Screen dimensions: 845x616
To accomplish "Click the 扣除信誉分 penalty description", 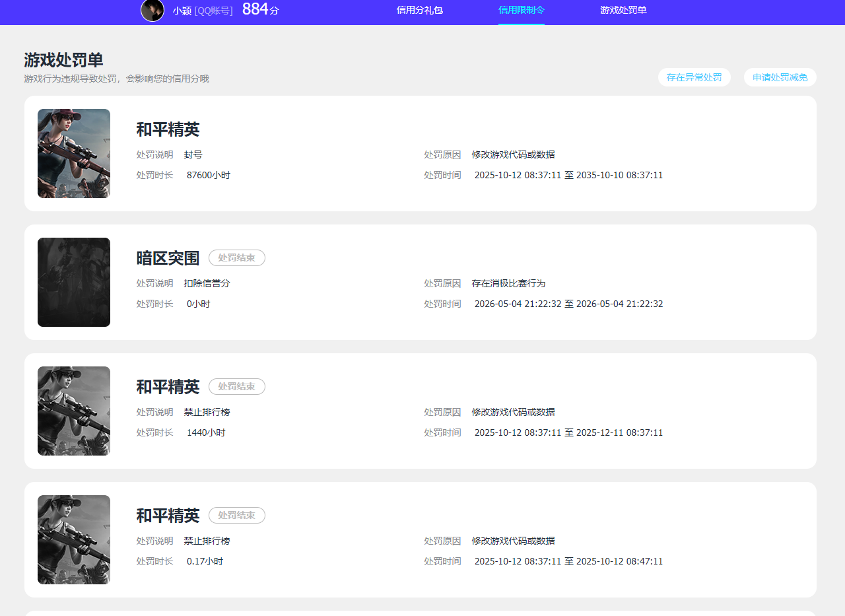I will 207,283.
